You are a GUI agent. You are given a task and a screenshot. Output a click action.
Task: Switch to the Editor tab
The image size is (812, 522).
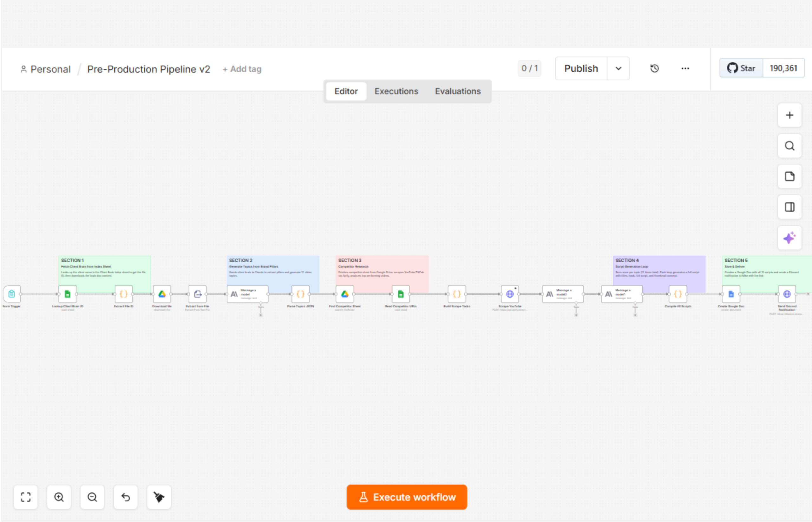pyautogui.click(x=346, y=91)
